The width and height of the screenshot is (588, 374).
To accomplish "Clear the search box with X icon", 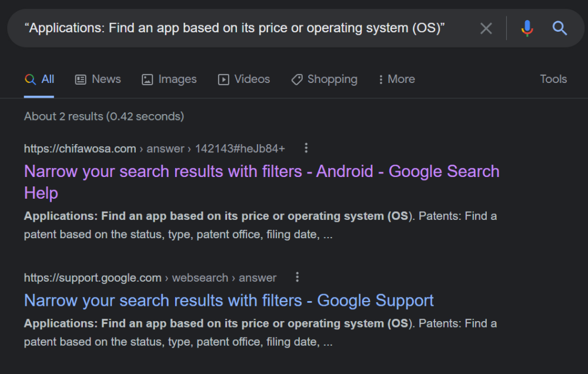I will 486,28.
